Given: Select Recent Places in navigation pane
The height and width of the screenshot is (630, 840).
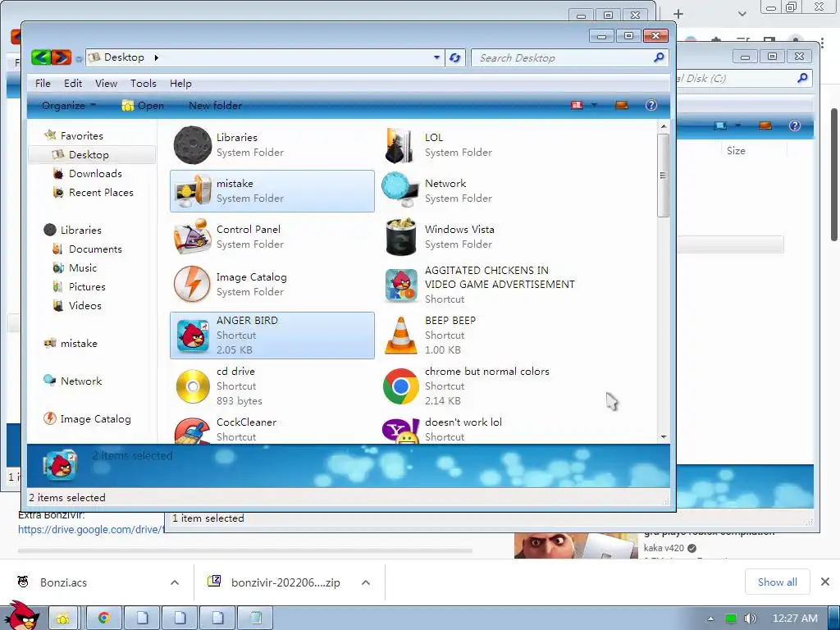Looking at the screenshot, I should point(101,192).
